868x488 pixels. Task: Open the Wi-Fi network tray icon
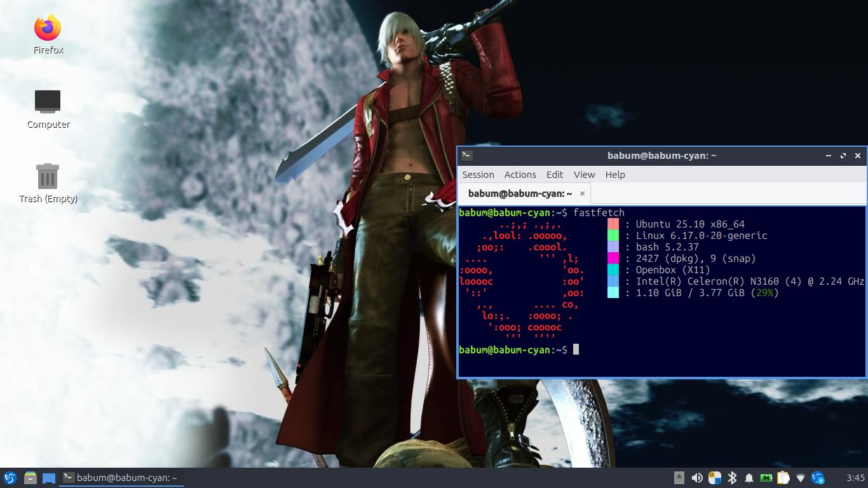(801, 478)
